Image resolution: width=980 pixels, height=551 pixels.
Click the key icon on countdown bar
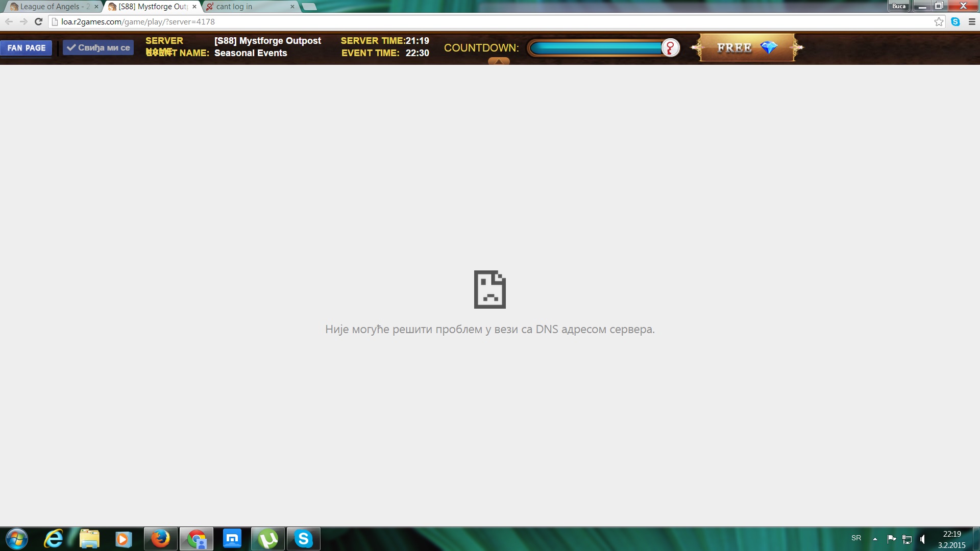coord(670,47)
